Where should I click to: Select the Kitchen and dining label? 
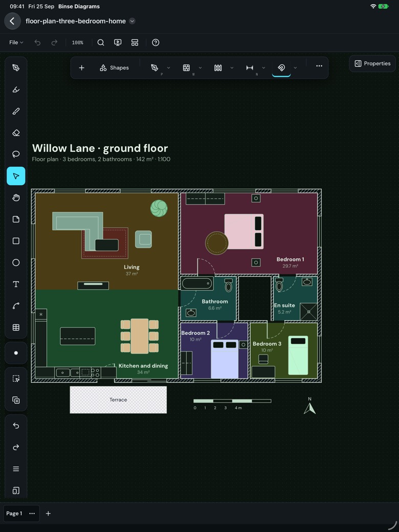tap(143, 366)
